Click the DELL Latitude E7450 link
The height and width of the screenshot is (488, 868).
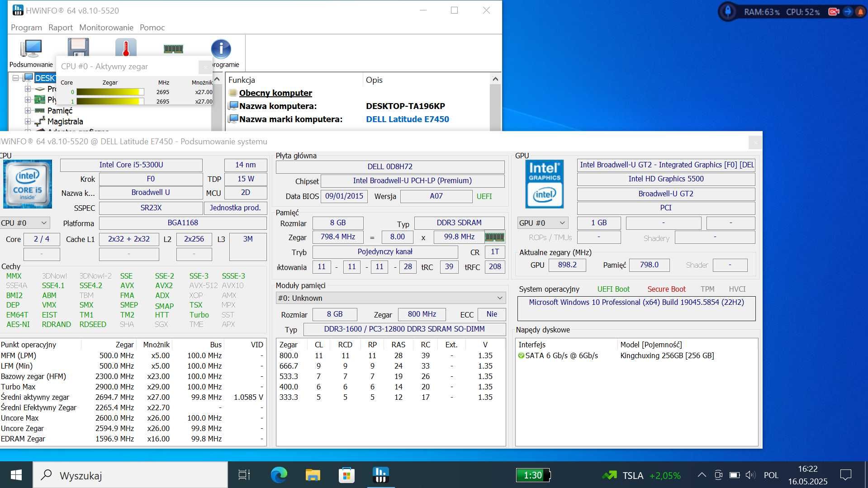pos(407,119)
